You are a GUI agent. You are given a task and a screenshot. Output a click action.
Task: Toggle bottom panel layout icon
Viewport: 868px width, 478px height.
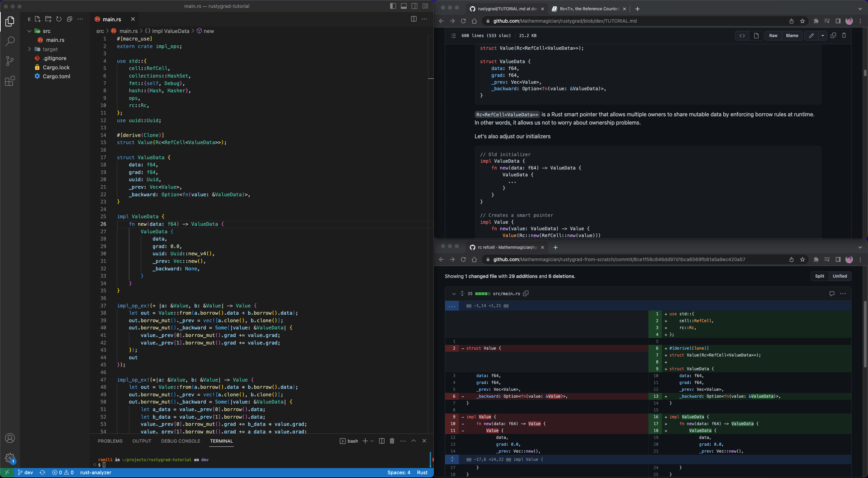[x=404, y=6]
